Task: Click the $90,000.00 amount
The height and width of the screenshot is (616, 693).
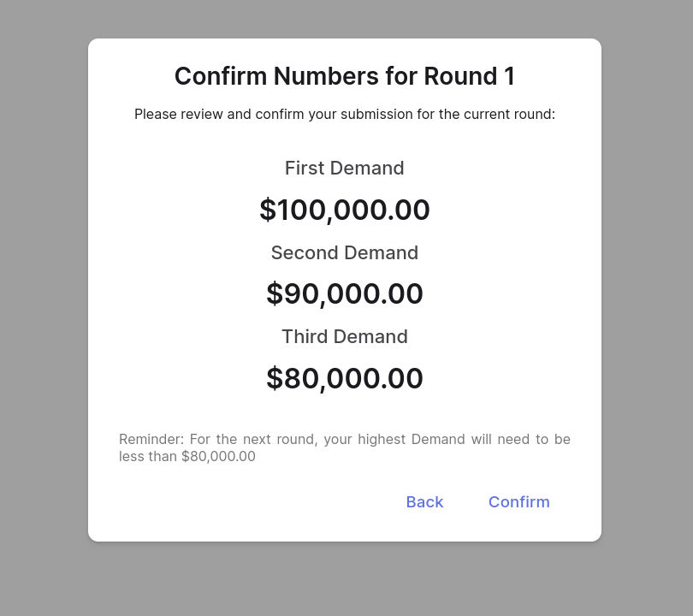Action: click(345, 293)
